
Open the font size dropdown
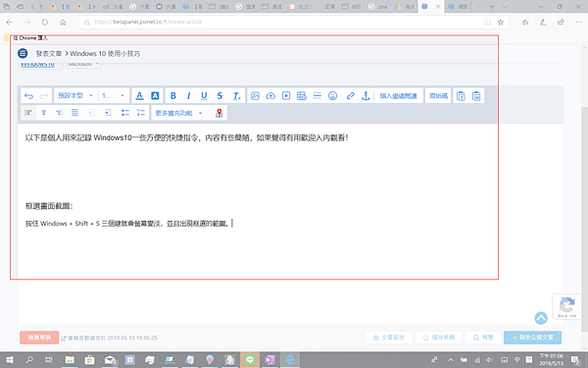tap(114, 96)
